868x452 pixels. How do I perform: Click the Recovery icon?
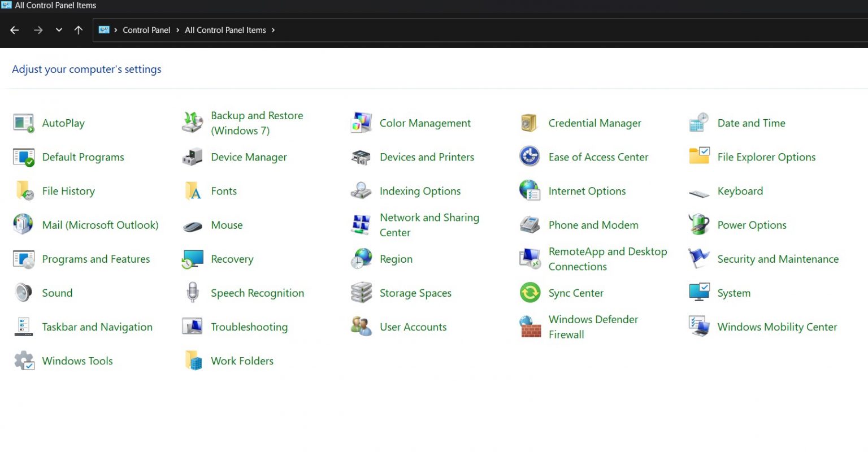(192, 259)
